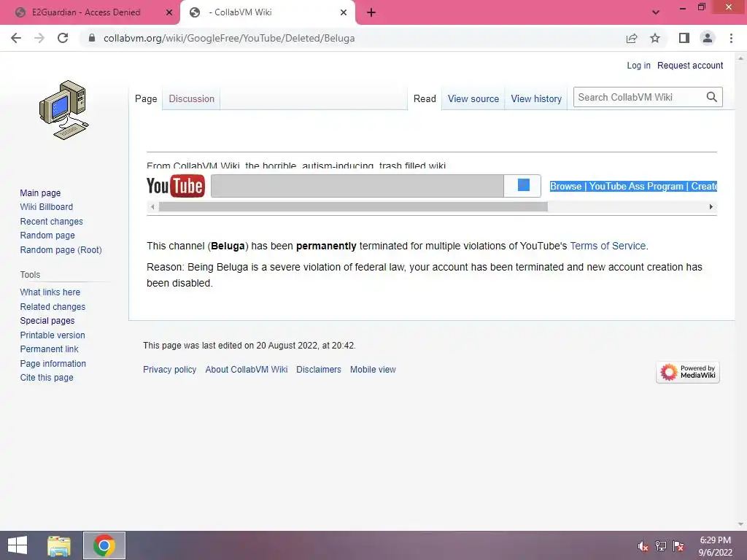Click the gray YouTube search box

[357, 186]
